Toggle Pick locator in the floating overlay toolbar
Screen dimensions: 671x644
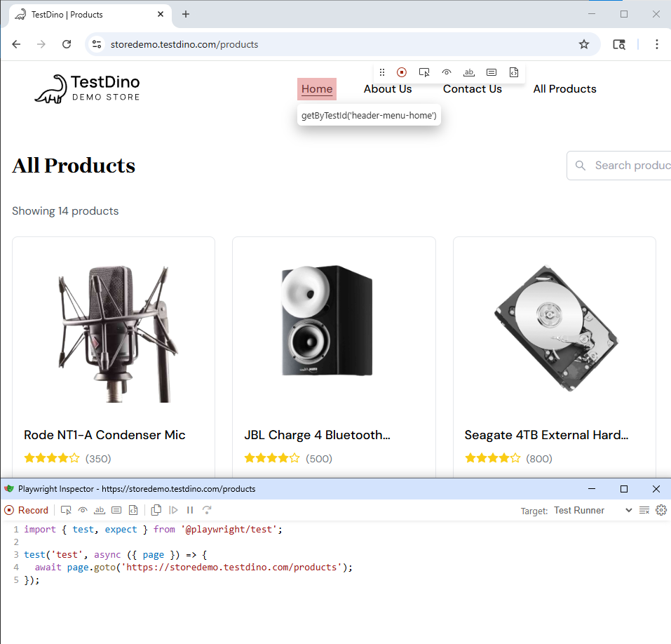[x=424, y=72]
